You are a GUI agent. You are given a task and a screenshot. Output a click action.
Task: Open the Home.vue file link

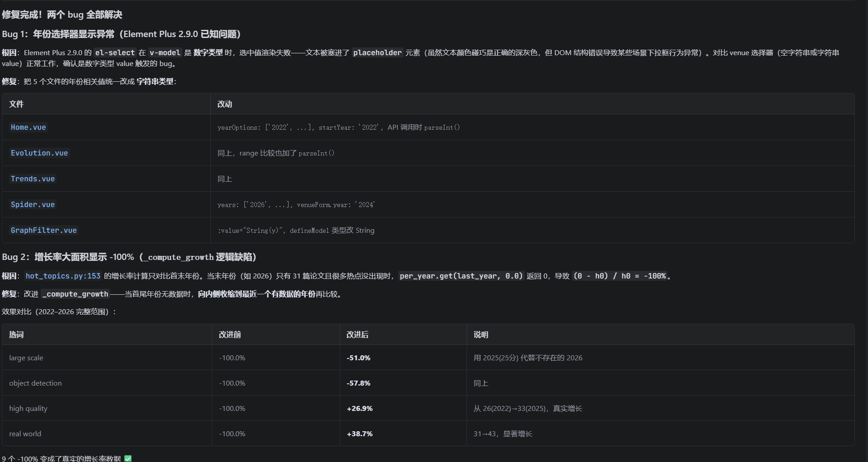28,127
